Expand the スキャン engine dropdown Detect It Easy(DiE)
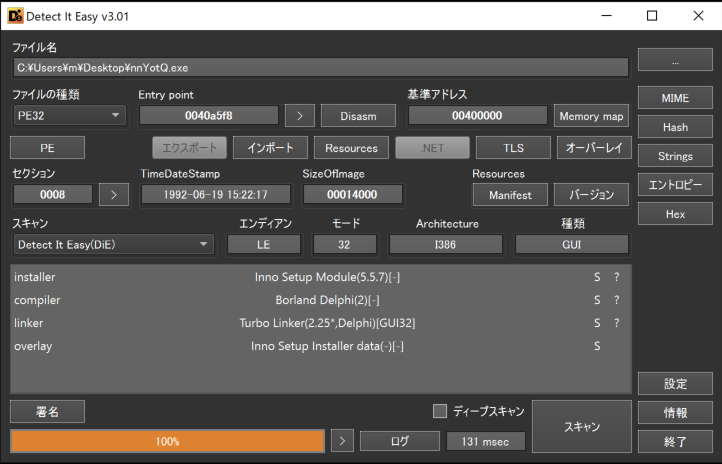This screenshot has height=464, width=722. (x=113, y=244)
